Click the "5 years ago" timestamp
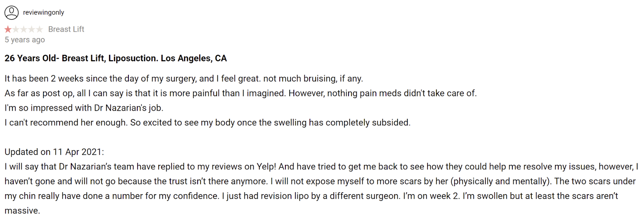This screenshot has width=644, height=218. click(25, 40)
